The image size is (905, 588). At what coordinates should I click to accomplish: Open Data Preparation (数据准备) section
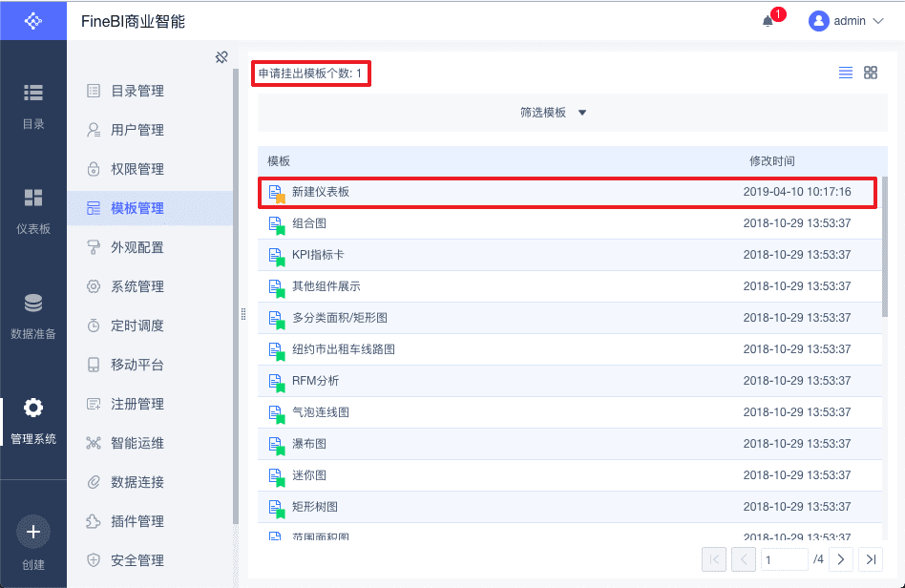[x=33, y=315]
